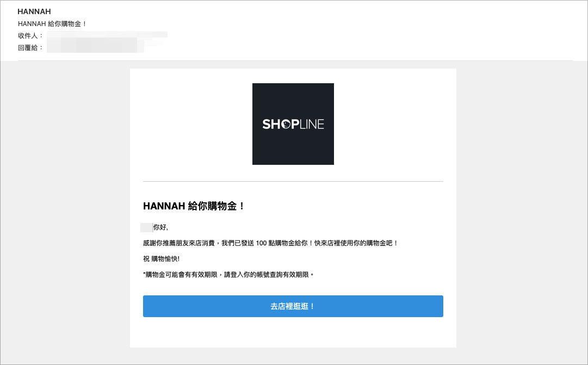Click the 你好, greeting text
The width and height of the screenshot is (588, 365).
(160, 227)
